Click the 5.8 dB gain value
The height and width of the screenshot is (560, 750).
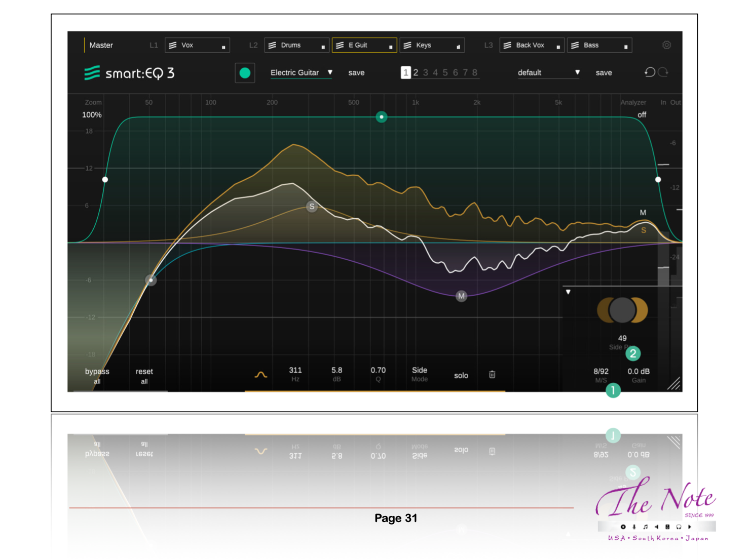pos(336,370)
